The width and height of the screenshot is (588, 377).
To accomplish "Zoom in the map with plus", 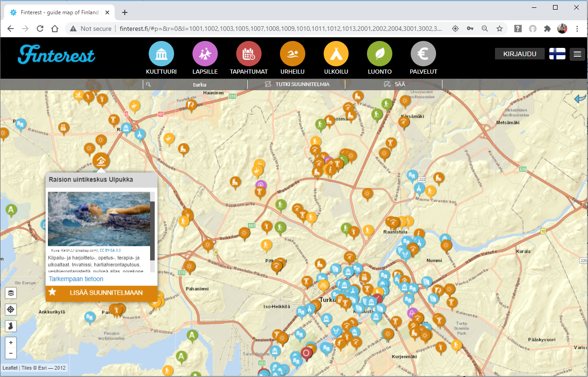I will click(11, 342).
